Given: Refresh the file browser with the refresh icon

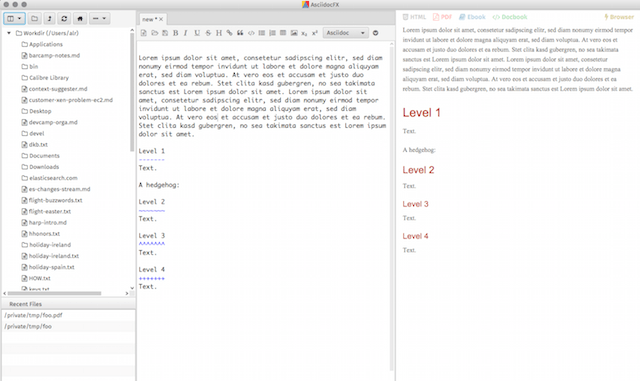Looking at the screenshot, I should click(64, 18).
